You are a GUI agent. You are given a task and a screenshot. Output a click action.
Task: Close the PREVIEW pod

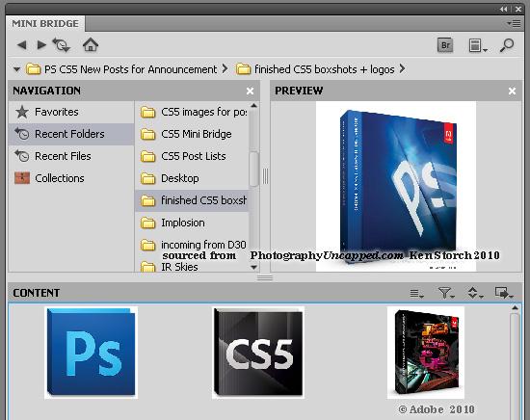tap(512, 91)
